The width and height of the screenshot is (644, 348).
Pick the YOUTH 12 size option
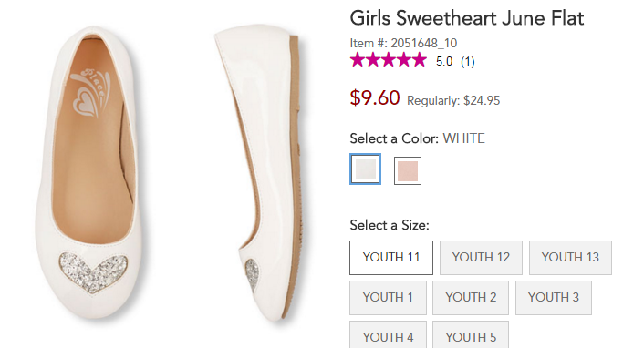481,257
